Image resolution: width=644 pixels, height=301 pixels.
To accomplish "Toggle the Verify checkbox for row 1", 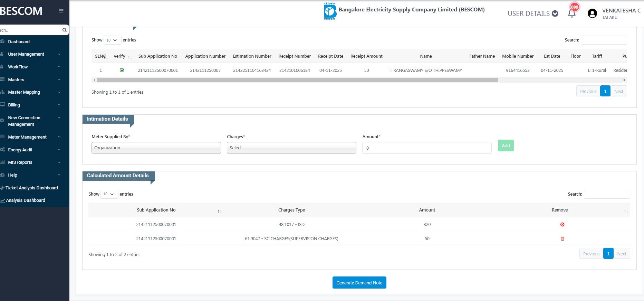I will (x=122, y=70).
